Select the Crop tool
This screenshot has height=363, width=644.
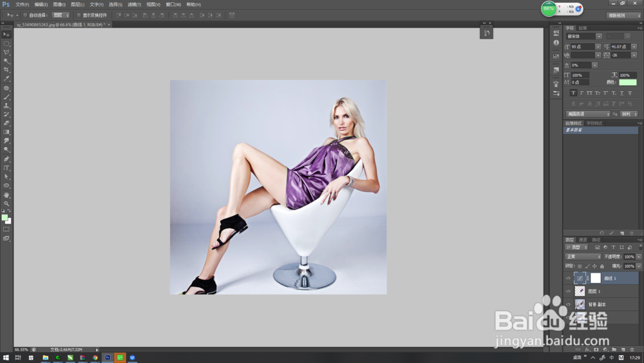tap(6, 70)
